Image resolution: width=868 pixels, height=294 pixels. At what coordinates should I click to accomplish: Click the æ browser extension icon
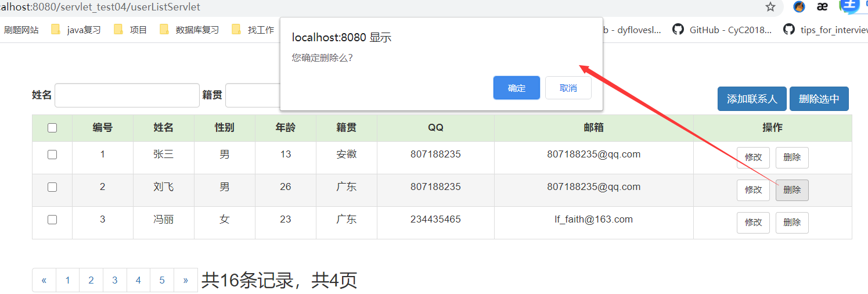pyautogui.click(x=822, y=7)
